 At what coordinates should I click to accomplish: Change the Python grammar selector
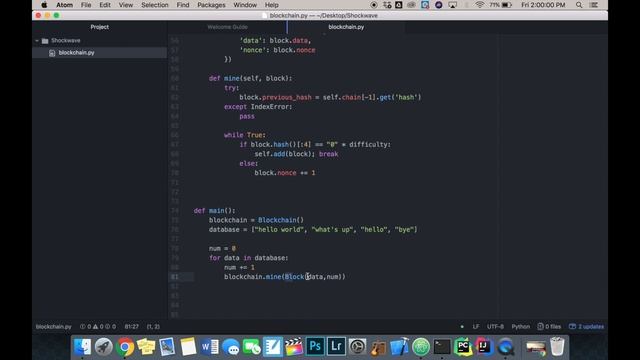tap(520, 327)
